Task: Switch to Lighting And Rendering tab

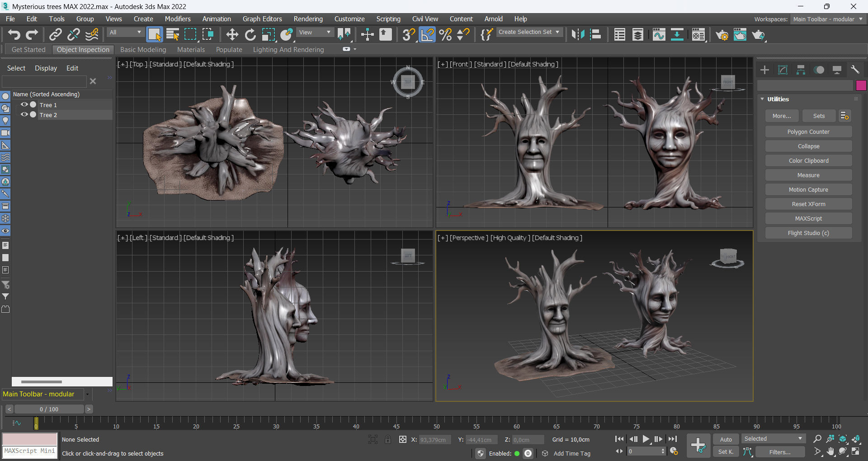Action: point(288,50)
